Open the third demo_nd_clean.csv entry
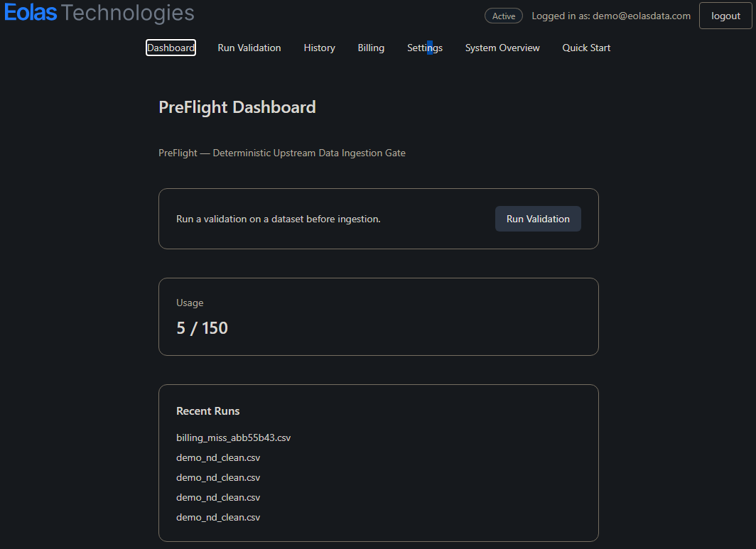 218,497
